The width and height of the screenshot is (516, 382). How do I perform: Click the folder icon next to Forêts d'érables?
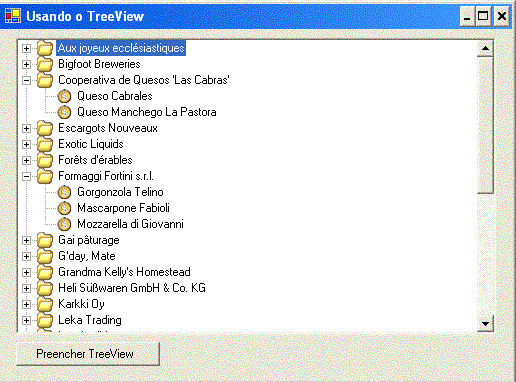[x=45, y=160]
